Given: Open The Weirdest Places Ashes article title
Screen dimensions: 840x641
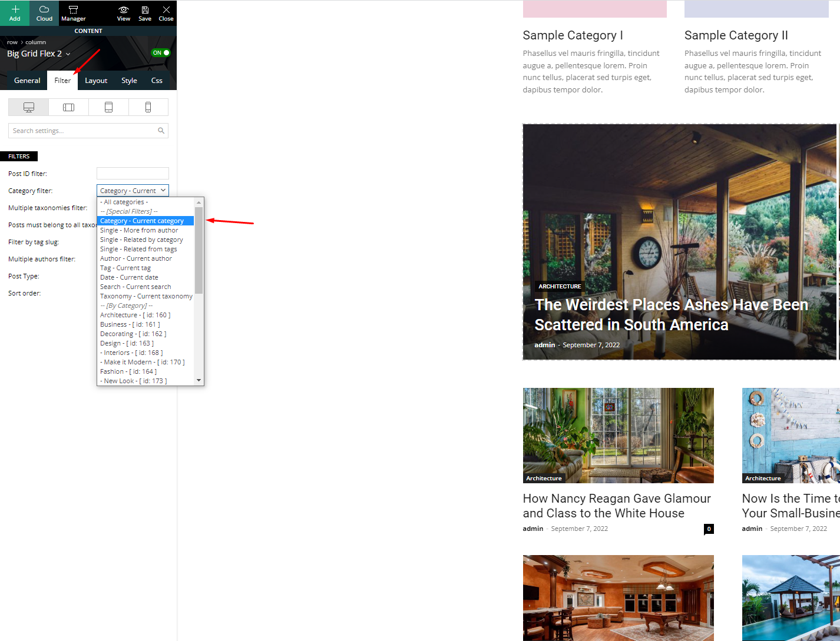Looking at the screenshot, I should point(671,315).
